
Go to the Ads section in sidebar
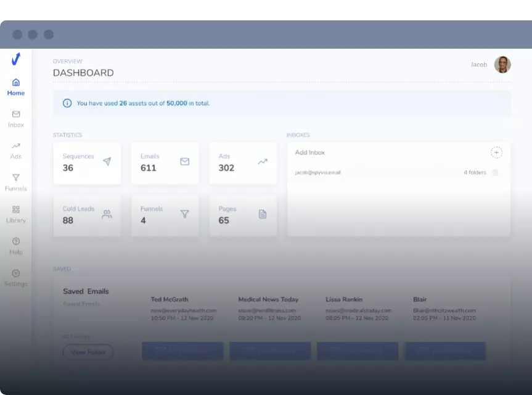pos(16,151)
